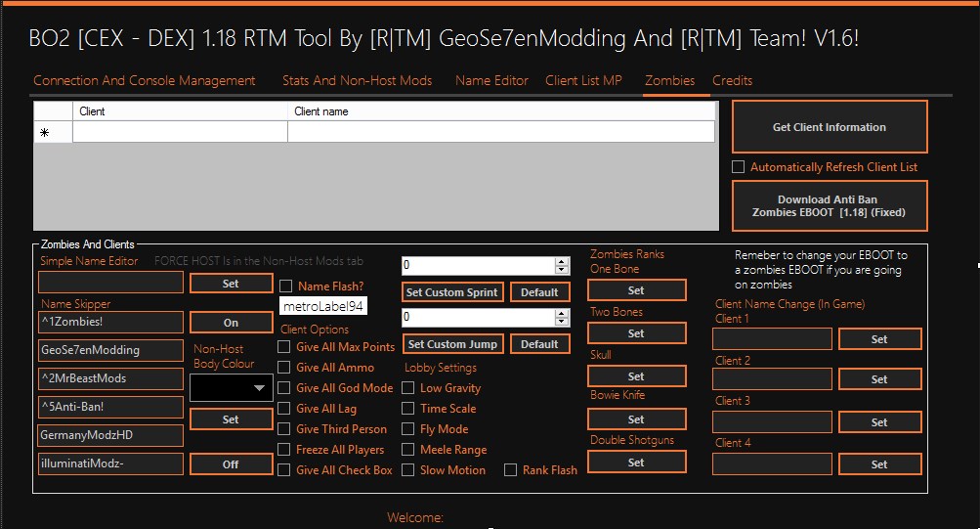Click Set for Client 4 name
The width and height of the screenshot is (980, 529).
click(x=879, y=463)
